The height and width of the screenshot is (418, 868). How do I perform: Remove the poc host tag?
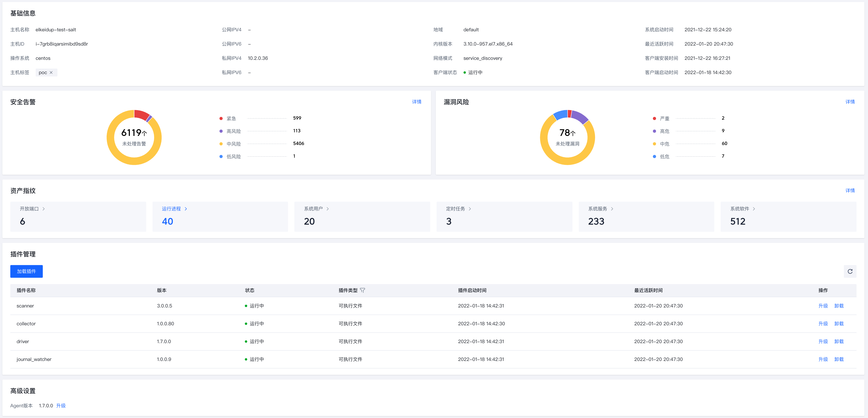[x=51, y=73]
